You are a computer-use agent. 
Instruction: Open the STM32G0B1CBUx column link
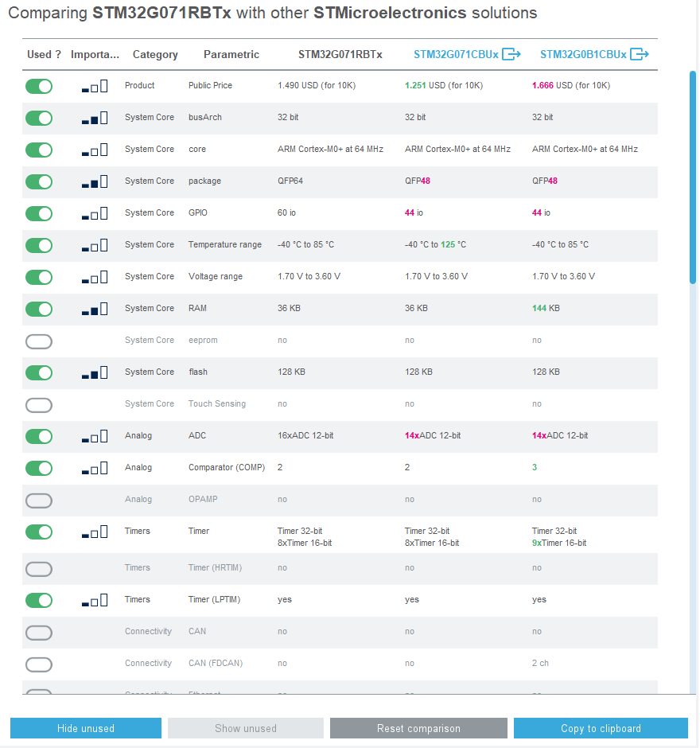[x=583, y=54]
